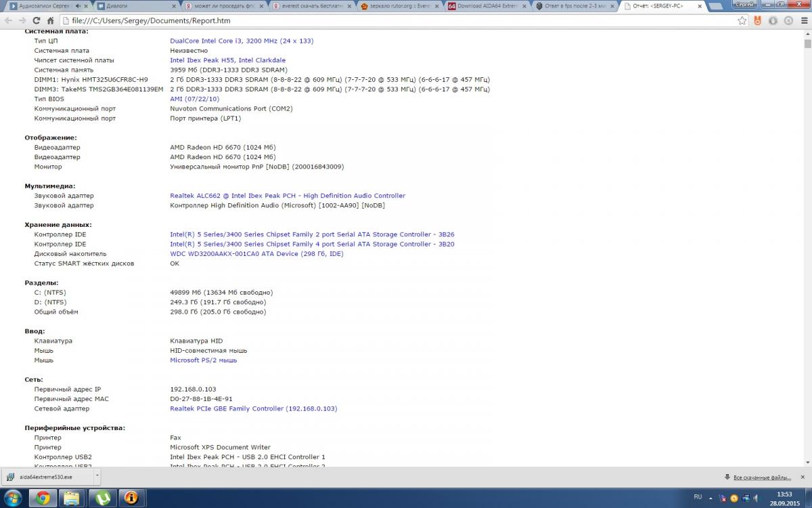This screenshot has width=812, height=508.
Task: Click the Microsoft PS/2 мышь link
Action: (203, 360)
